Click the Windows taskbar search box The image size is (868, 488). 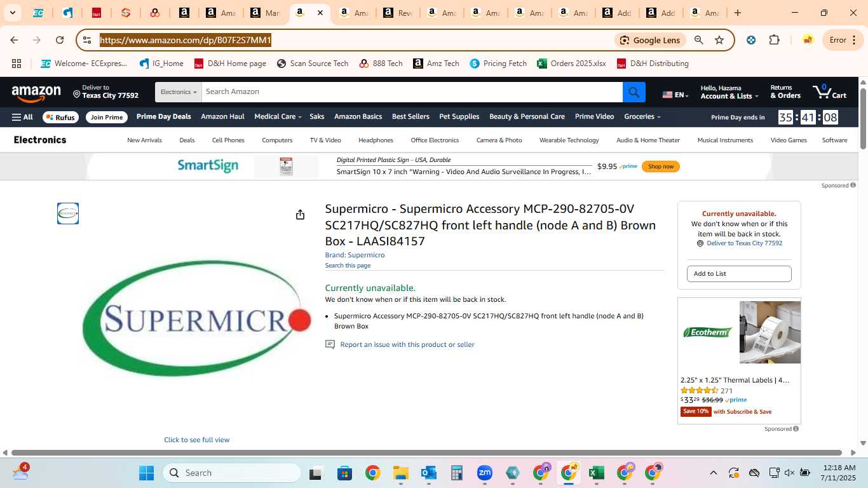232,473
